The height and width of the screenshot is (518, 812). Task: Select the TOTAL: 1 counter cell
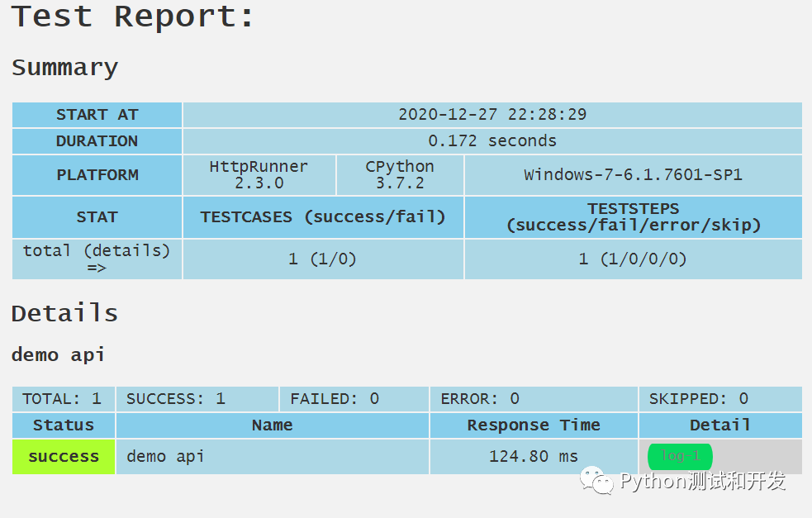[62, 399]
